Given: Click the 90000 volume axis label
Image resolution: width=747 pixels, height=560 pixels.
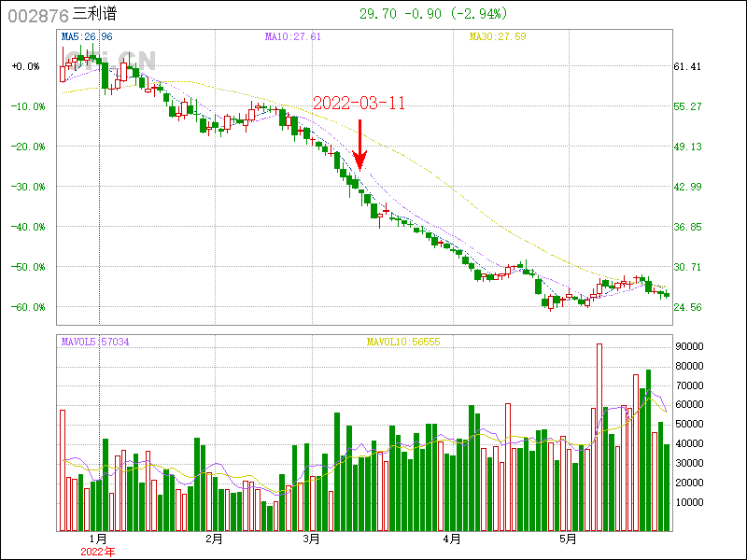Looking at the screenshot, I should pyautogui.click(x=689, y=346).
